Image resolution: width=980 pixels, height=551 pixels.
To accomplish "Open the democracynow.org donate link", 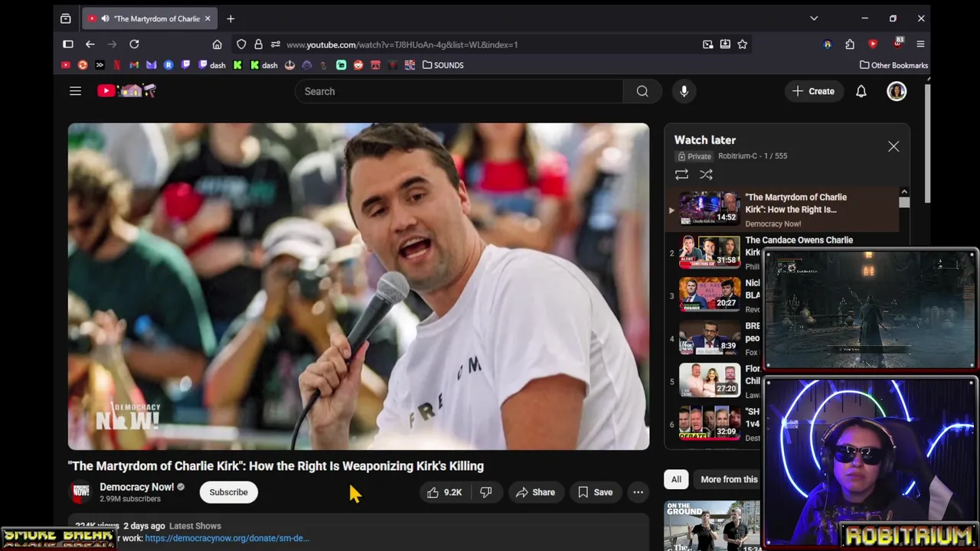I will (227, 538).
